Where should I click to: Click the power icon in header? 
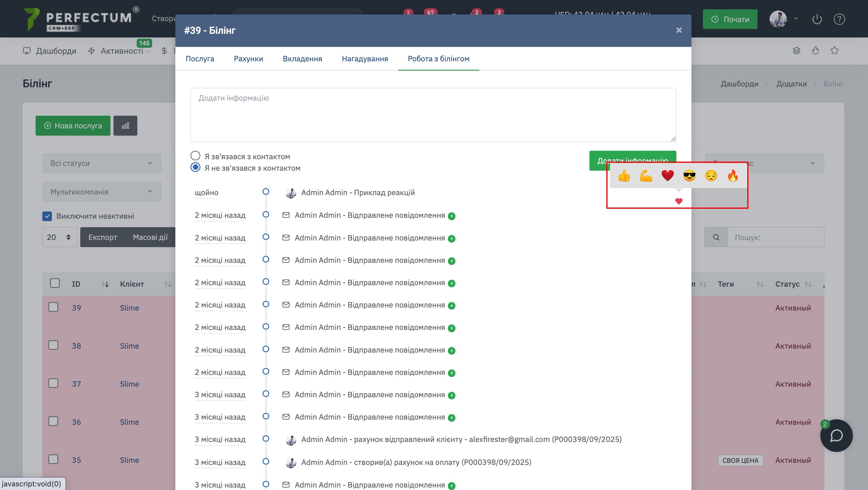point(817,19)
